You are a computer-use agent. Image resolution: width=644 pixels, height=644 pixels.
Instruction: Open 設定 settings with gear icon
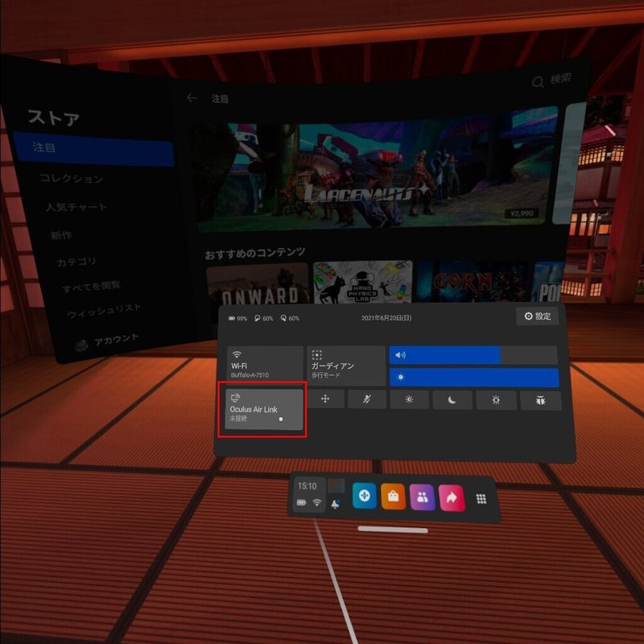tap(537, 316)
